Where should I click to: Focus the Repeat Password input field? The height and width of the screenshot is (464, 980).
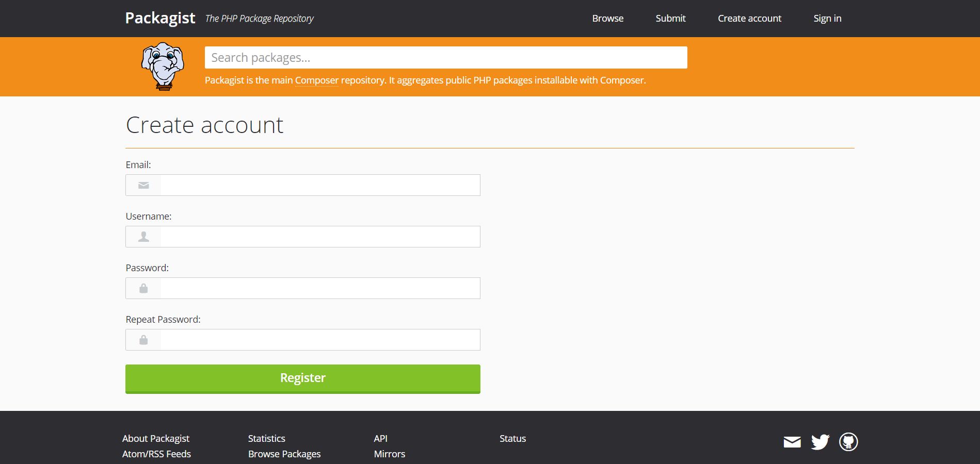[303, 340]
